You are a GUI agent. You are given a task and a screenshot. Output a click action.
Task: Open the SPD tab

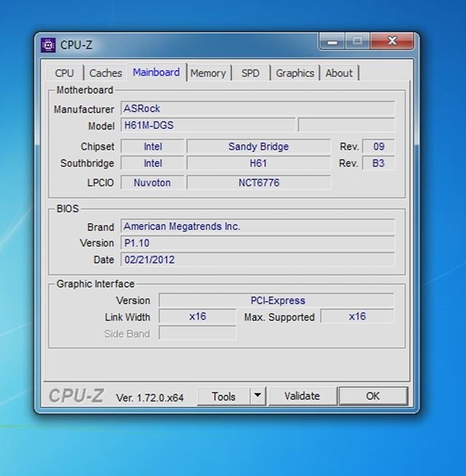click(x=251, y=73)
